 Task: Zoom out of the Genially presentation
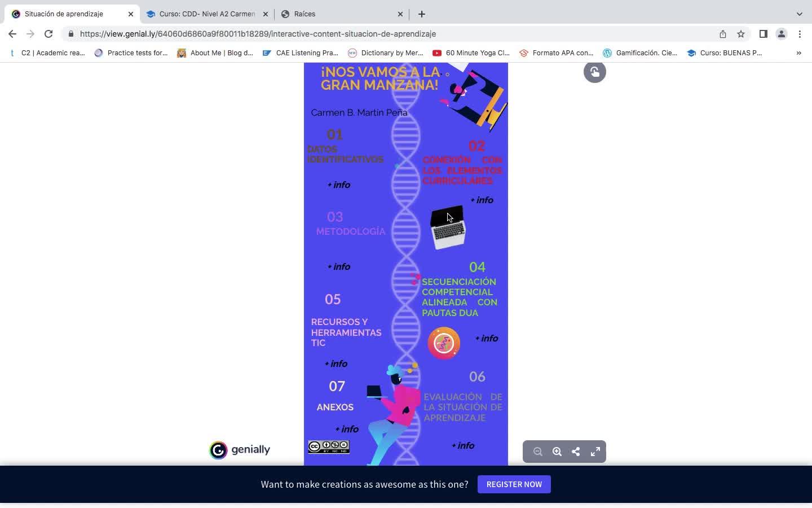pos(538,452)
